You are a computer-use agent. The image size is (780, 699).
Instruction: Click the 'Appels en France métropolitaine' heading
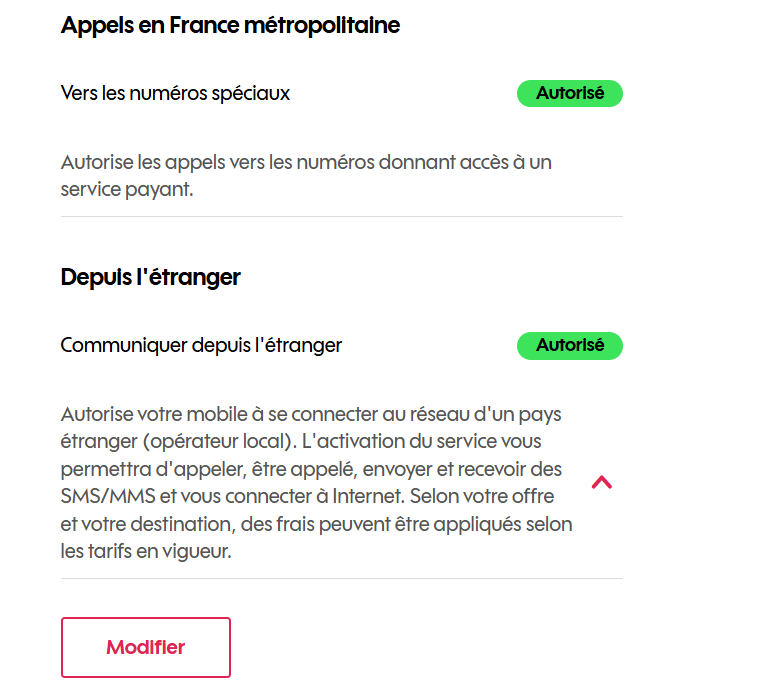pos(230,26)
